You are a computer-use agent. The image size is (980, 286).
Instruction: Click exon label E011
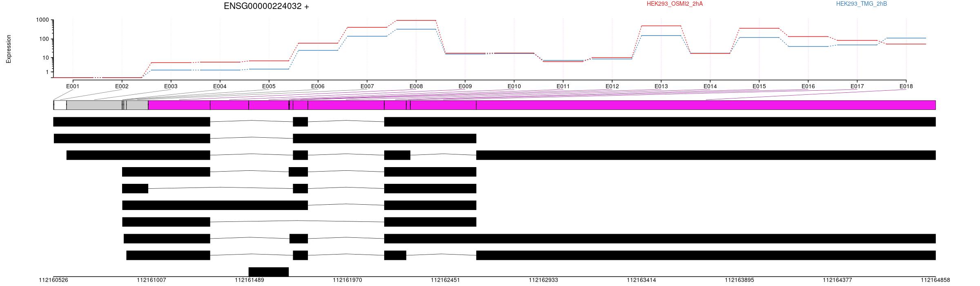[x=563, y=87]
